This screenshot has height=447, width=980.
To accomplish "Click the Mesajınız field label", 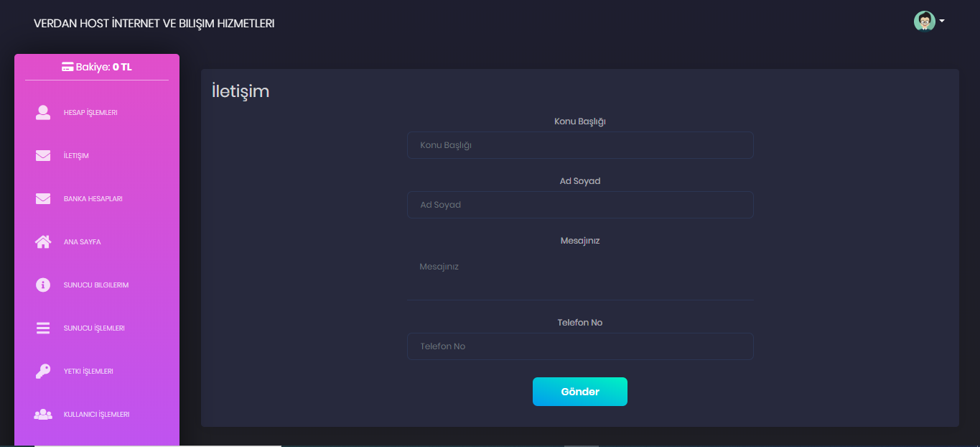I will 580,241.
